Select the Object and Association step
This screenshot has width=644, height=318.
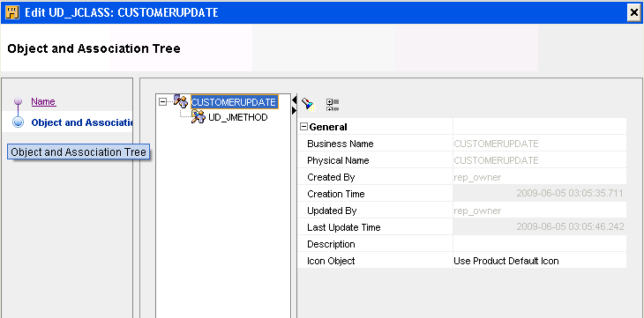pyautogui.click(x=81, y=122)
